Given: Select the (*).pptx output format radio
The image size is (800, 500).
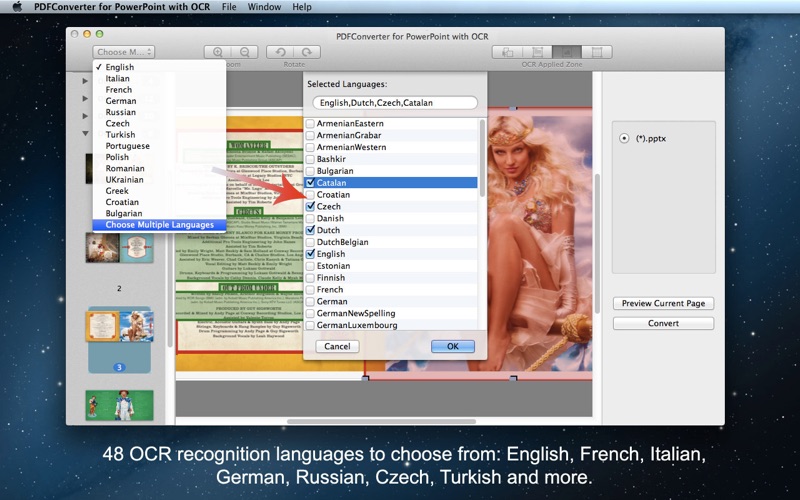Looking at the screenshot, I should pos(623,138).
